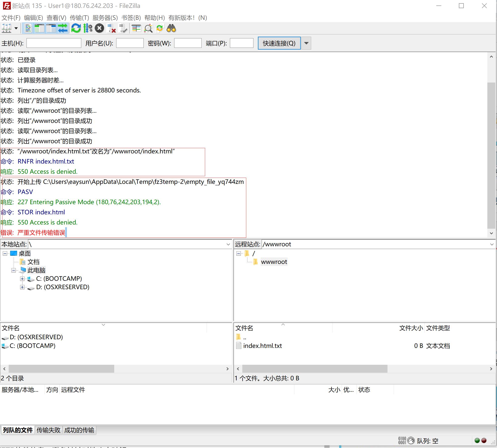The image size is (497, 448).
Task: Focus the 用户名(U) username field
Action: click(130, 43)
